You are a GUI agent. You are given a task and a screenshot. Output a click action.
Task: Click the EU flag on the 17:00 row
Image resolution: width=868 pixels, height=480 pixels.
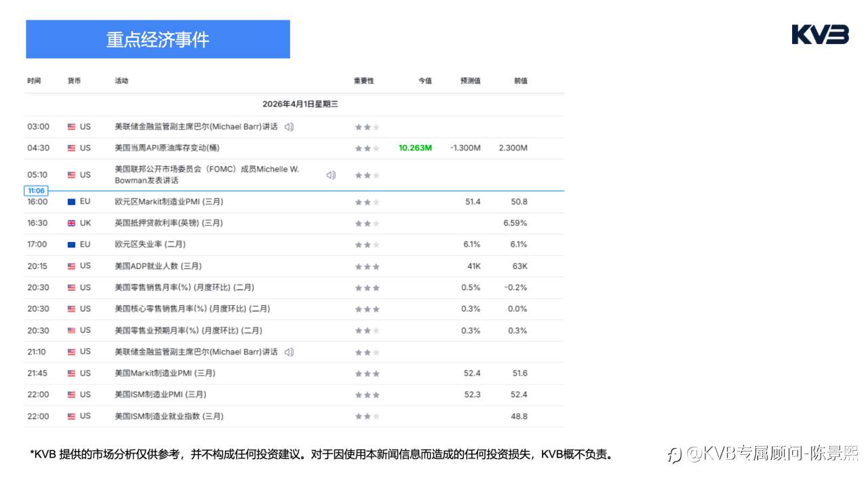click(x=72, y=245)
